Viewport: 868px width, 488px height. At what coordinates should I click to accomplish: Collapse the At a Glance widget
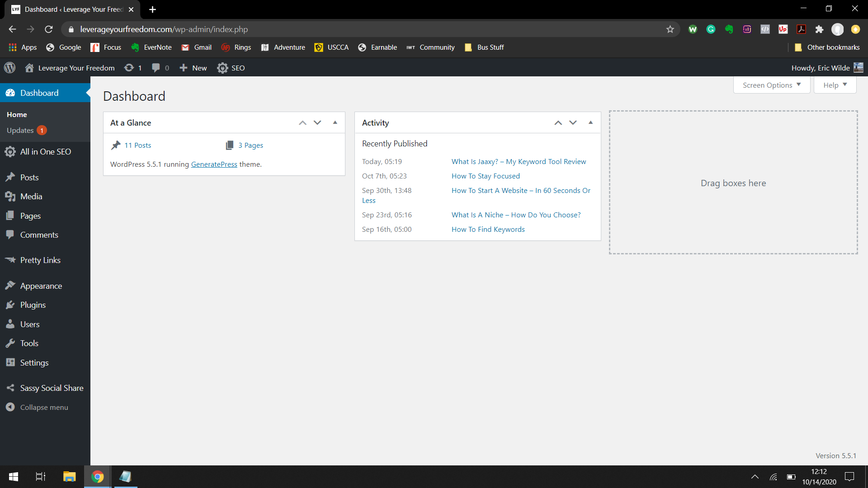[335, 122]
